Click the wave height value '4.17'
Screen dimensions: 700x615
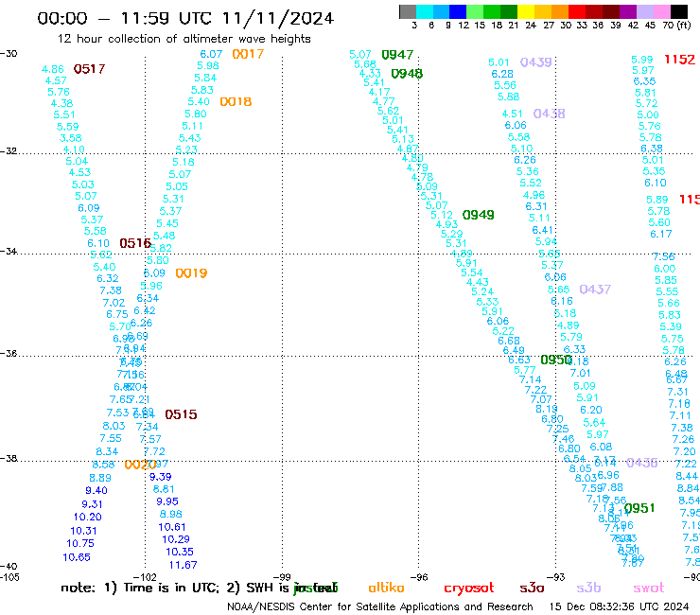[x=379, y=92]
